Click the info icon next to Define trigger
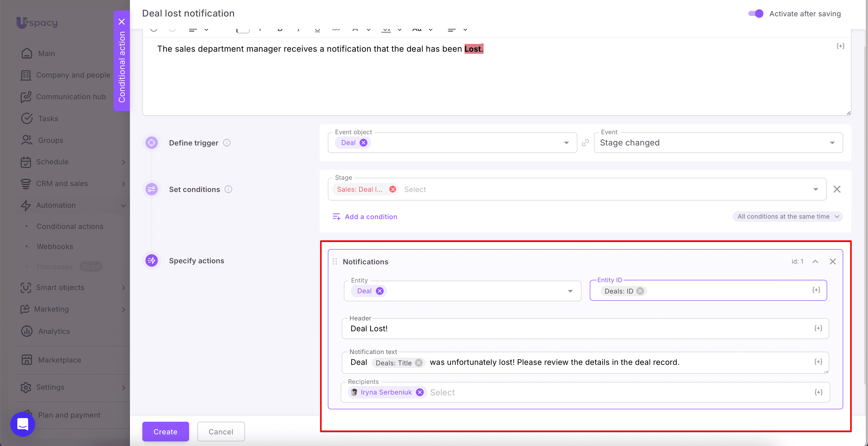868x446 pixels. point(227,143)
